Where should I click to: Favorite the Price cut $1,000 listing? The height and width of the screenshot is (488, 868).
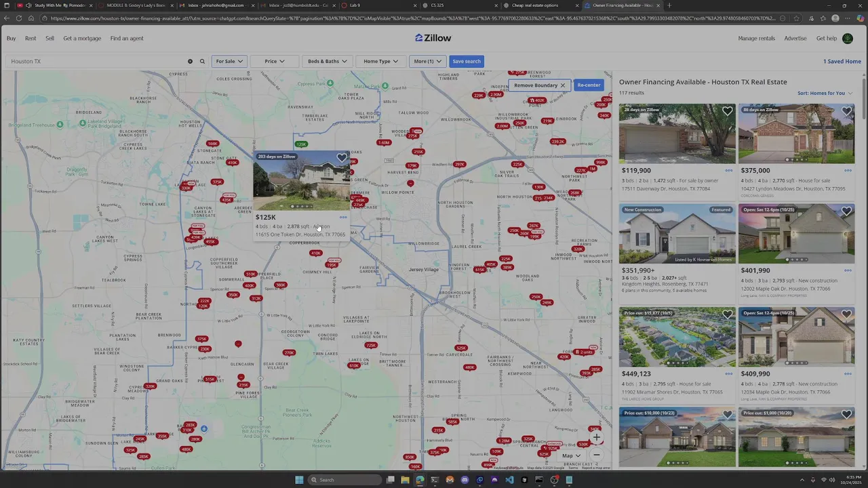pyautogui.click(x=847, y=415)
